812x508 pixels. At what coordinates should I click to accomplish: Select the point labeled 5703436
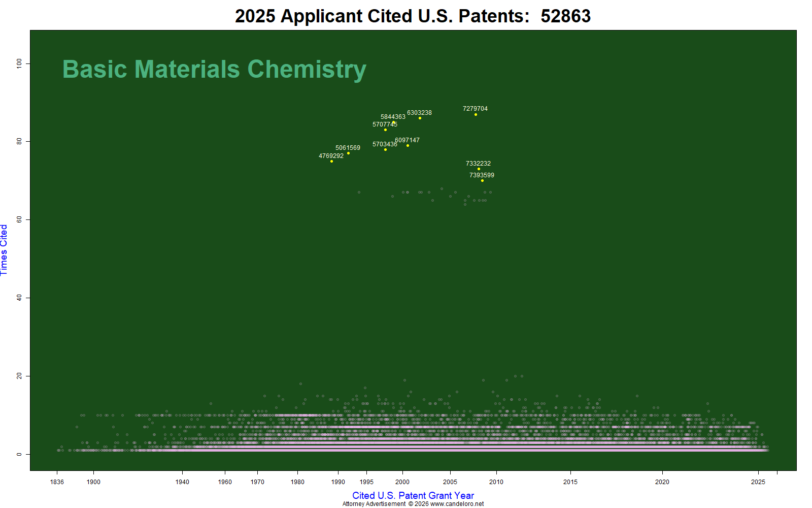tap(385, 149)
